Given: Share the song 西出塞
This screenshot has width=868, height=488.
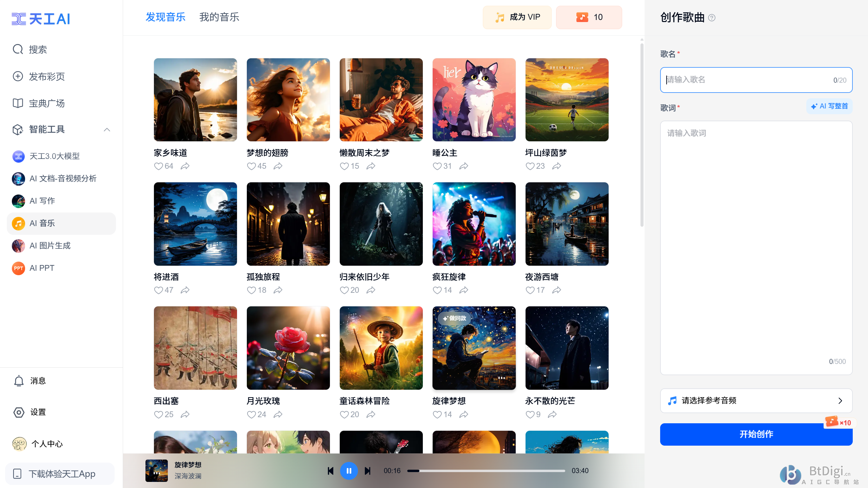Looking at the screenshot, I should pyautogui.click(x=185, y=414).
